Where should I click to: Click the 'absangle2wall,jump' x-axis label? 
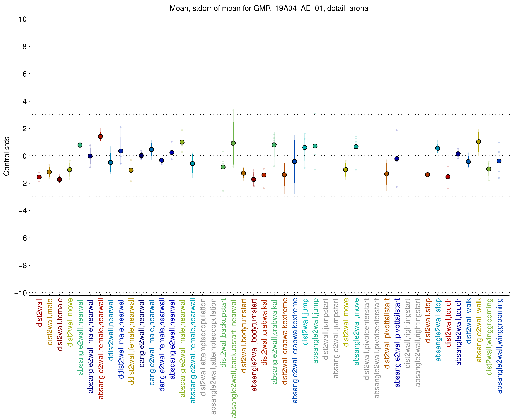315,331
